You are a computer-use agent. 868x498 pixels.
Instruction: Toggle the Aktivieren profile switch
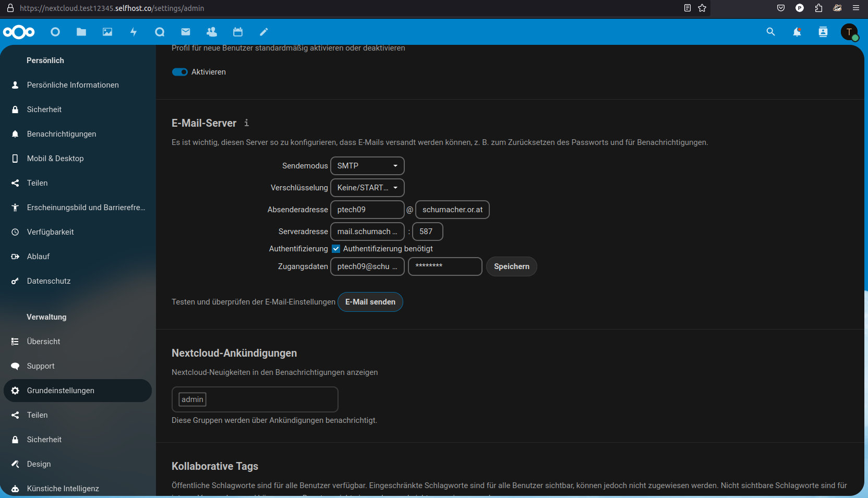coord(180,72)
